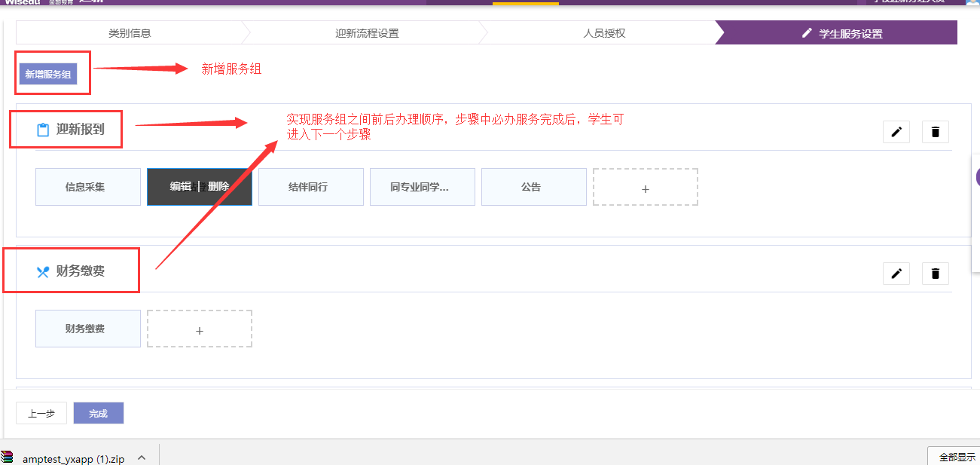Viewport: 980px width, 465px height.
Task: Open the 人员授权 step
Action: pos(604,33)
